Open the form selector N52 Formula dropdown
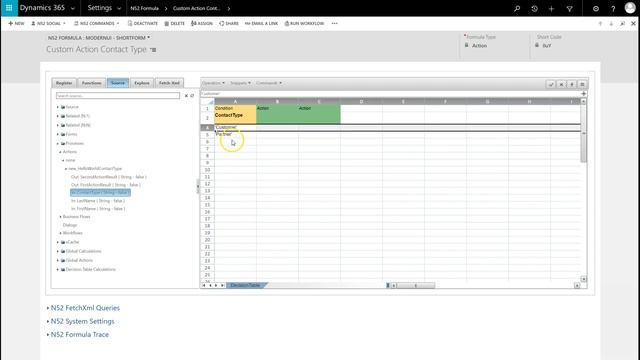This screenshot has height=360, width=640. click(x=98, y=38)
